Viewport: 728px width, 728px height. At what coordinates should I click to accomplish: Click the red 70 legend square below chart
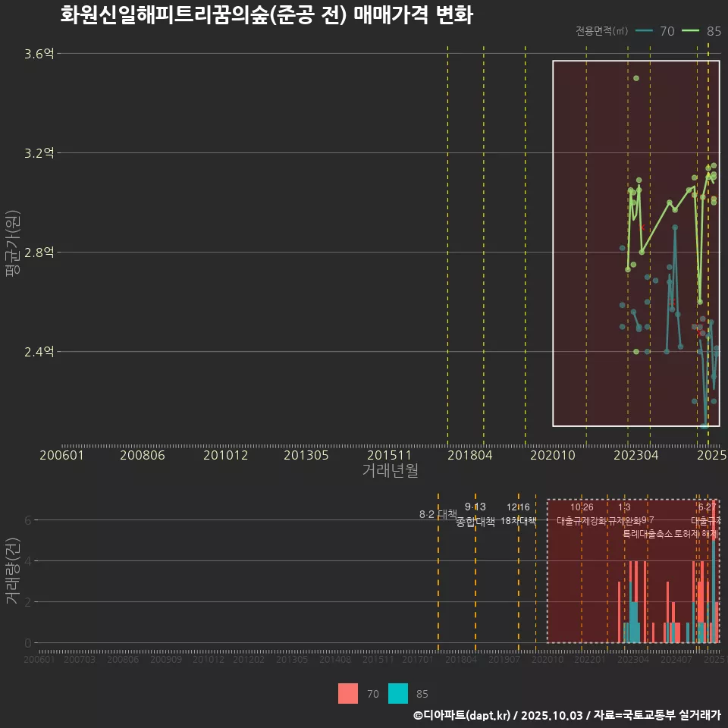(347, 693)
